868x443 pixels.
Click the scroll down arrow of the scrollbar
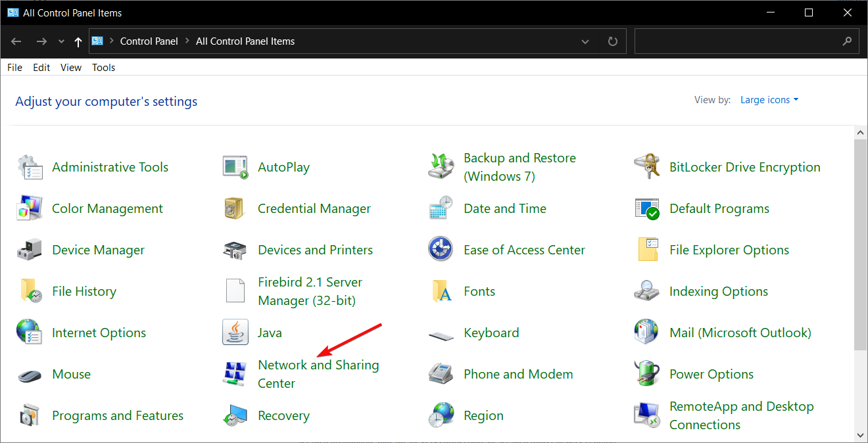(861, 435)
